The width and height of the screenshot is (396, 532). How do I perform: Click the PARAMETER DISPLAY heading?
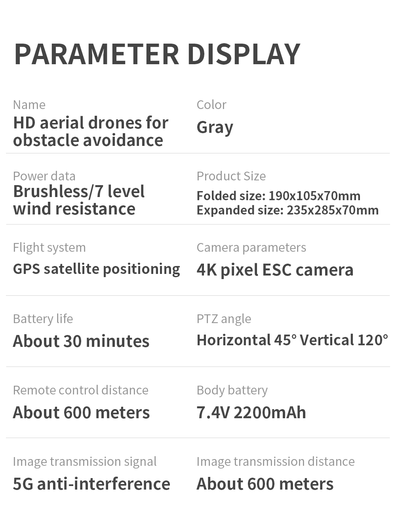pos(157,54)
